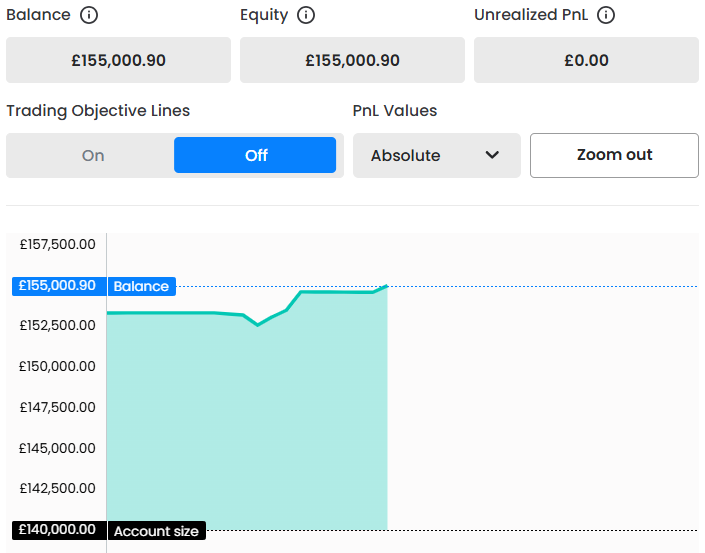Screen dimensions: 705x553
Task: Click the Trading Objective Lines heading
Action: coord(98,111)
